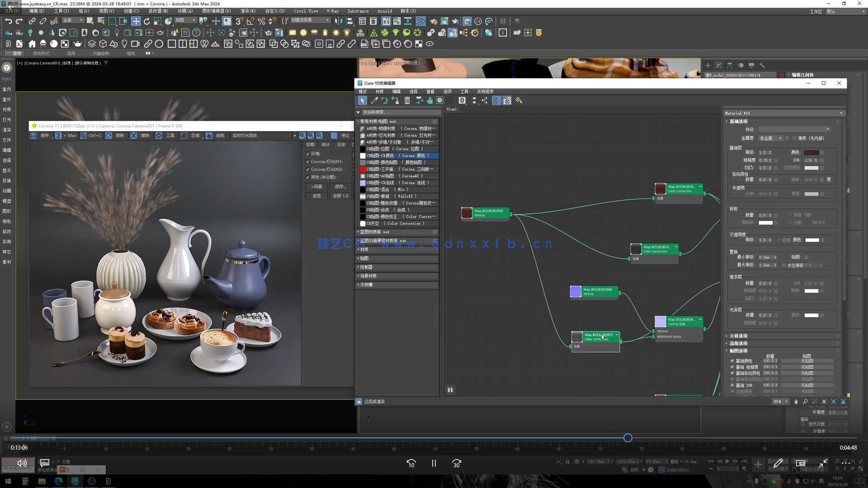Toggle the 基础 IOR map checkbox
This screenshot has height=488, width=868.
point(732,385)
